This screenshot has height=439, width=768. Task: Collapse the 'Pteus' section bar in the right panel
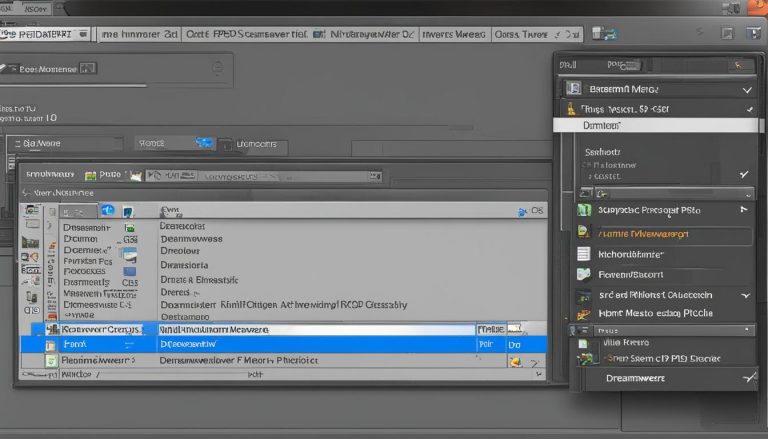click(x=662, y=330)
